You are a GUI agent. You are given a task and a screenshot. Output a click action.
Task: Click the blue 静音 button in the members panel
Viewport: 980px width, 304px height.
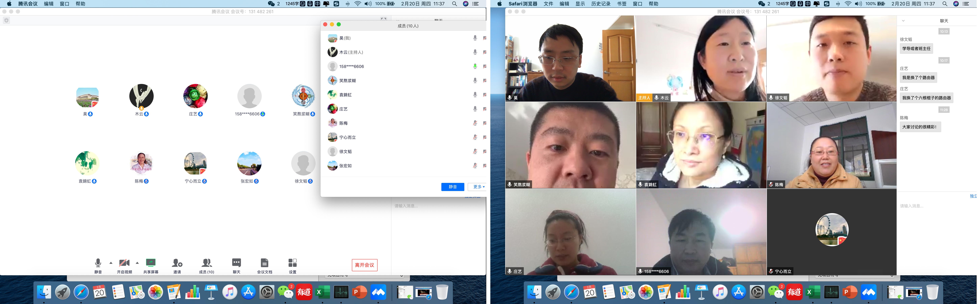(453, 187)
